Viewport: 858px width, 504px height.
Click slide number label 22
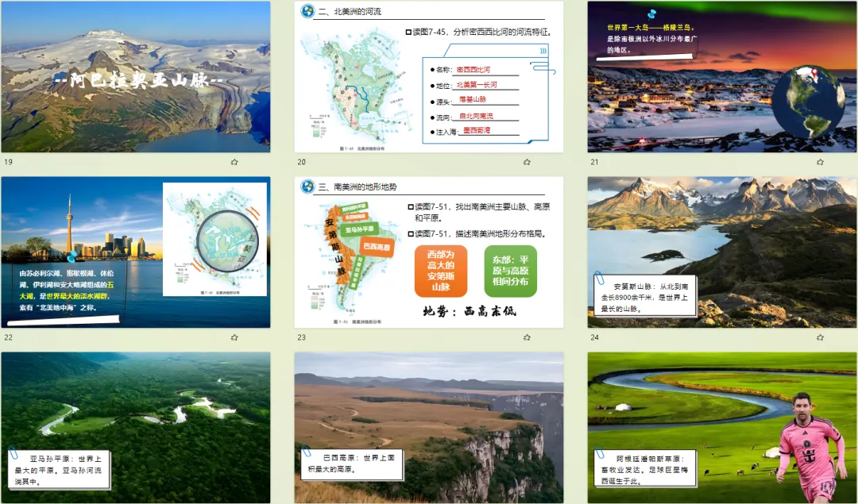coord(8,337)
